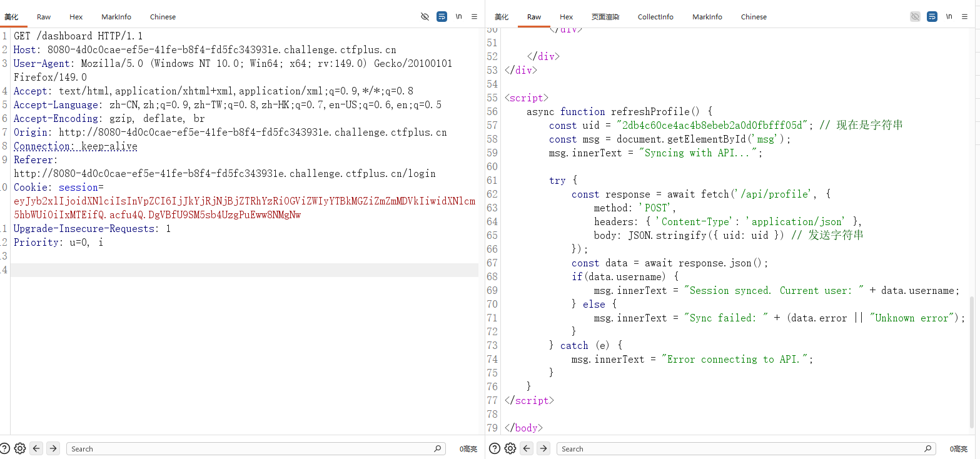
Task: Click the Accept: text/html header line
Action: click(x=213, y=91)
